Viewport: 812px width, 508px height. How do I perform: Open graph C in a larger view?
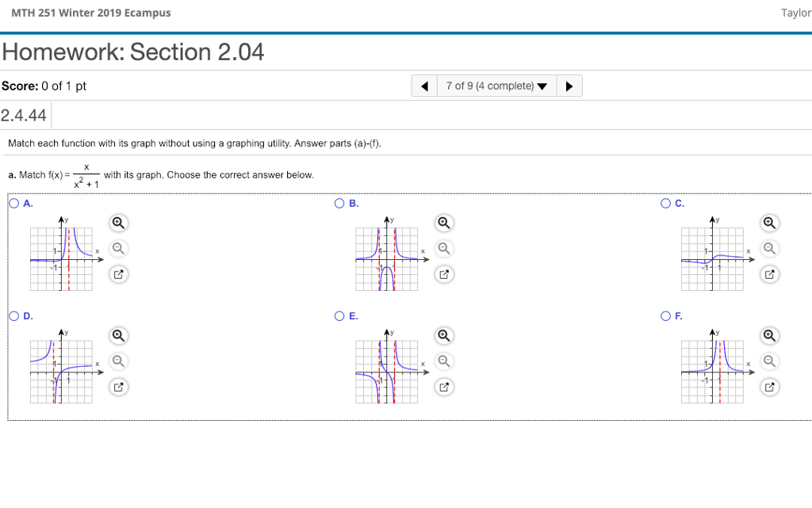[x=769, y=274]
